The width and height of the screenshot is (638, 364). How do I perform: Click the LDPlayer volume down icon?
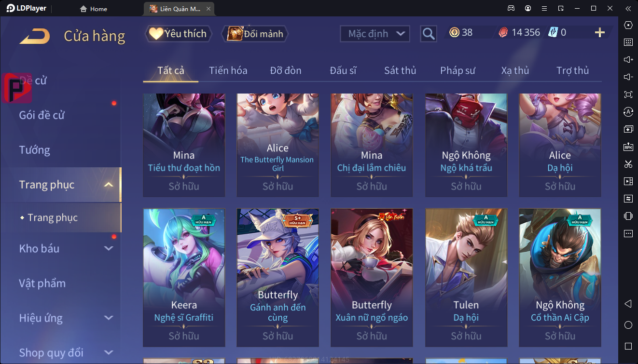click(x=628, y=77)
